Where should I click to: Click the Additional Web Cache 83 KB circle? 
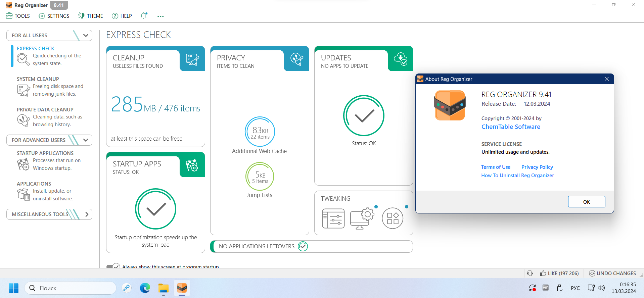[x=260, y=132]
